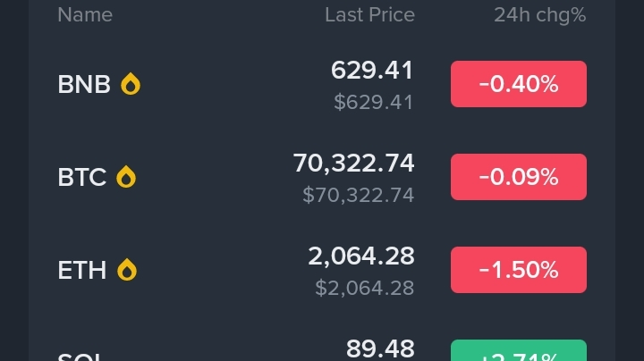Select the ETH price 2,064.28
Screen dimensions: 644x361
point(361,256)
